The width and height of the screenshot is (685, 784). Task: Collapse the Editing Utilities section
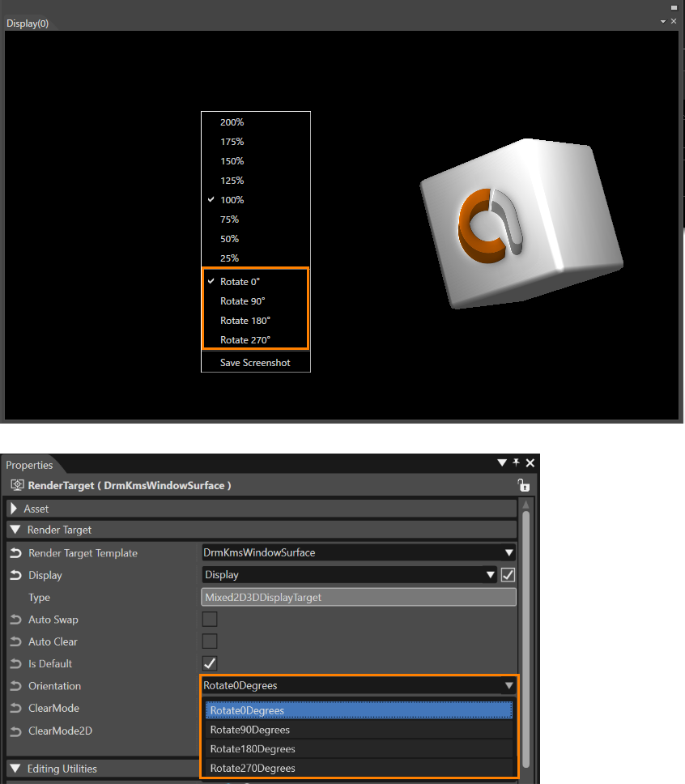pyautogui.click(x=15, y=769)
